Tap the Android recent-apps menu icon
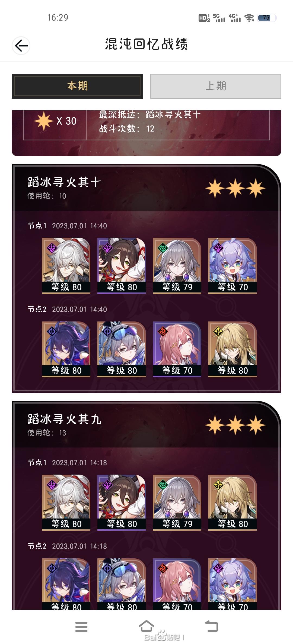The image size is (293, 644). click(x=81, y=627)
